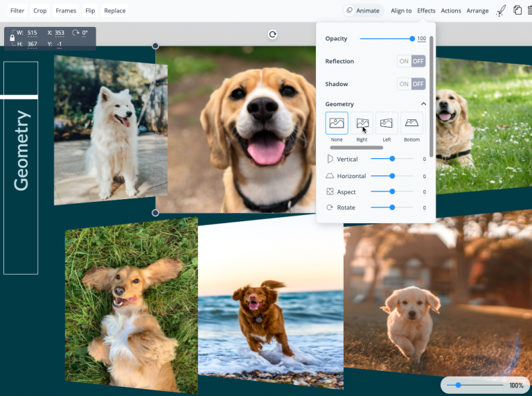Viewport: 532px width, 396px height.
Task: Click the Animate button
Action: point(363,10)
